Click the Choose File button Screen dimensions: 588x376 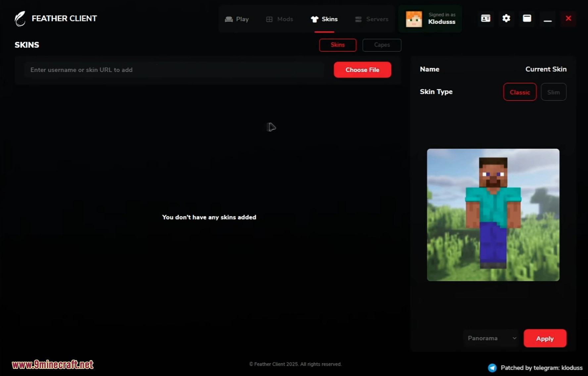pyautogui.click(x=362, y=70)
